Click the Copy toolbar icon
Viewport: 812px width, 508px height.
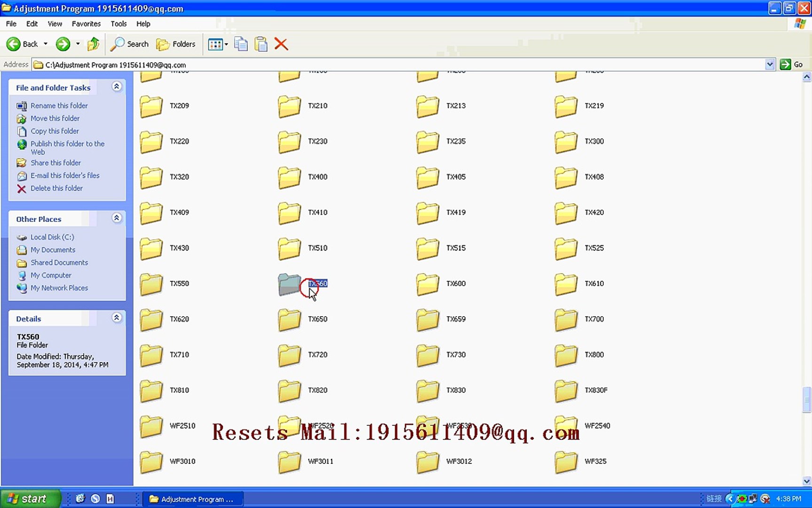pos(241,44)
